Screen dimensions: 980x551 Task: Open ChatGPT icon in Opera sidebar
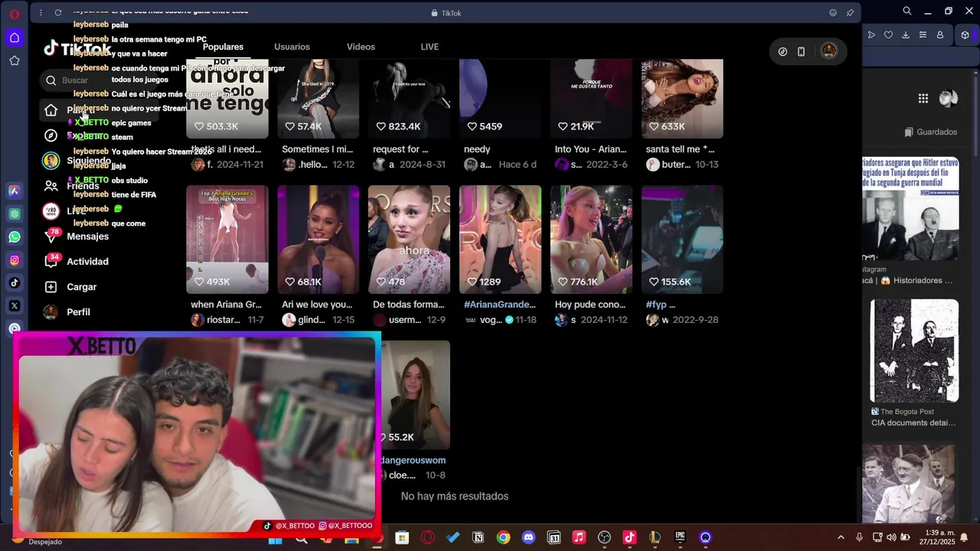15,214
